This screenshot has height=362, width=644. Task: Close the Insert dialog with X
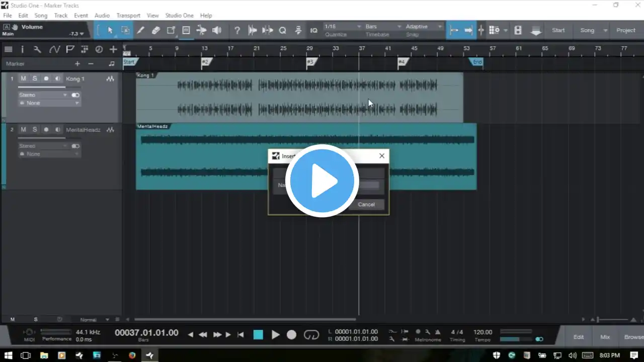[382, 156]
